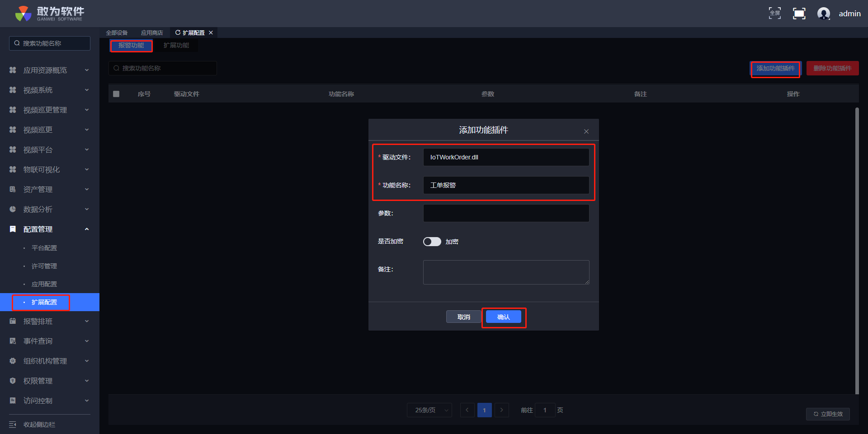Close the 添加功能插件 dialog with X
This screenshot has height=434, width=868.
pyautogui.click(x=586, y=131)
